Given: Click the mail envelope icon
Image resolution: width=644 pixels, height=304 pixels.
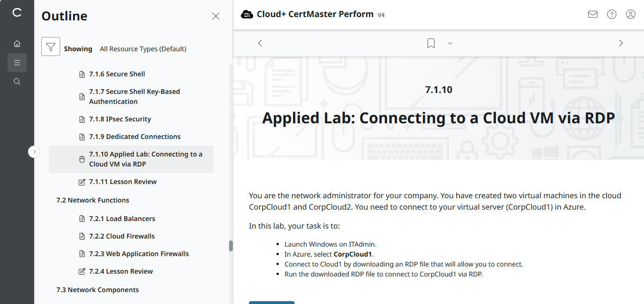Looking at the screenshot, I should click(592, 14).
